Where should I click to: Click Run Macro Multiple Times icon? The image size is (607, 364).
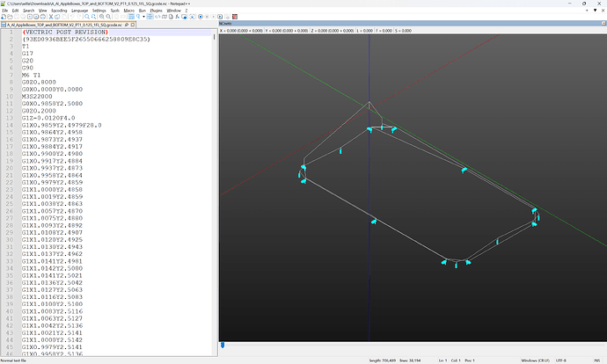pos(220,17)
